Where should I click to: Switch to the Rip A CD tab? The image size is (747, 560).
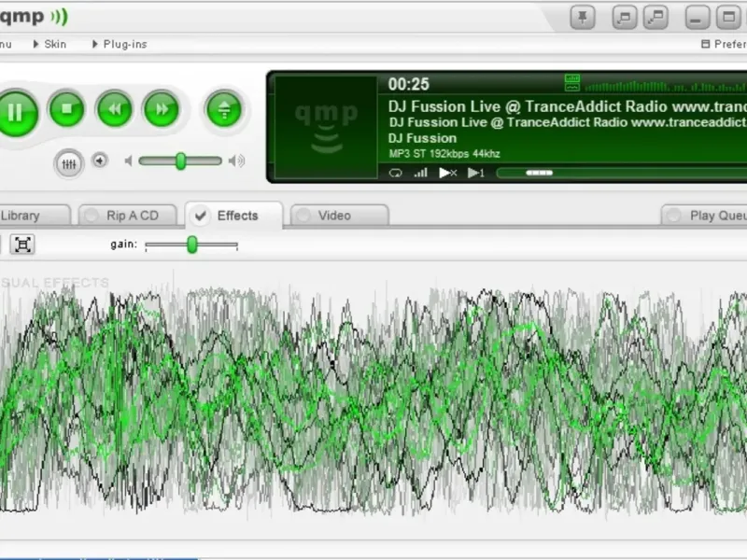128,216
